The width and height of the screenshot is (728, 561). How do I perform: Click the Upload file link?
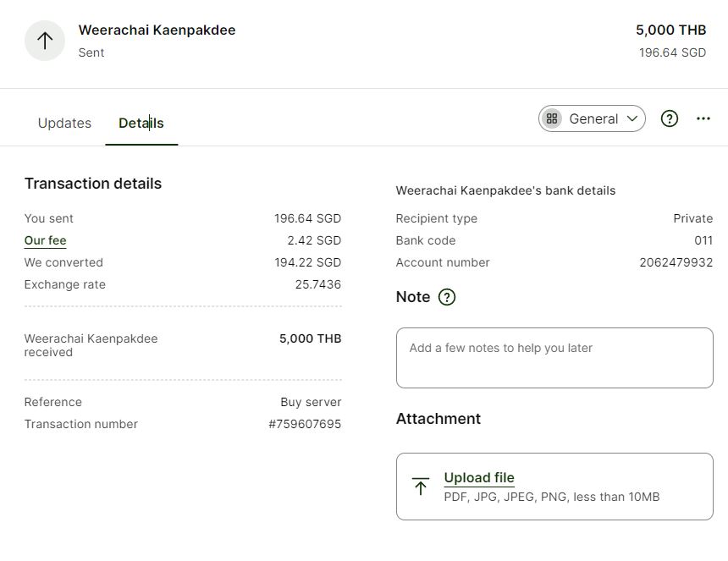point(479,477)
